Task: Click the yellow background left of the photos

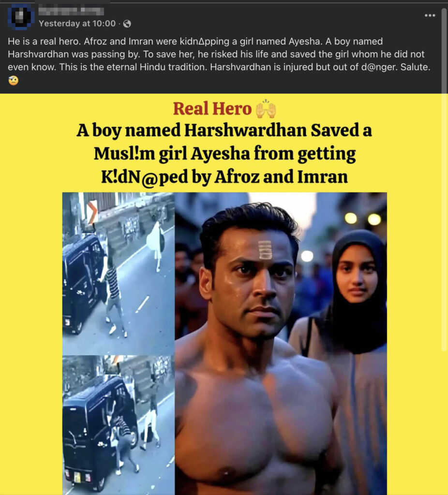Action: click(31, 316)
